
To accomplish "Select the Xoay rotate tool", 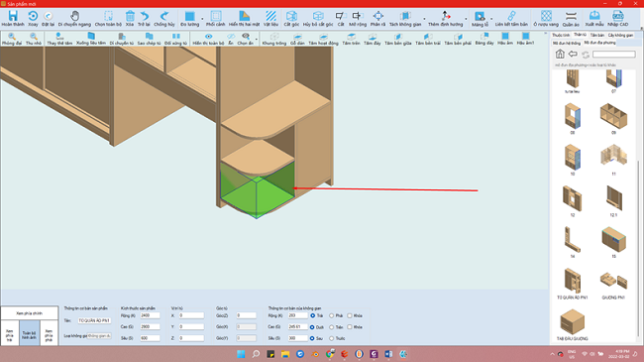I will click(33, 17).
